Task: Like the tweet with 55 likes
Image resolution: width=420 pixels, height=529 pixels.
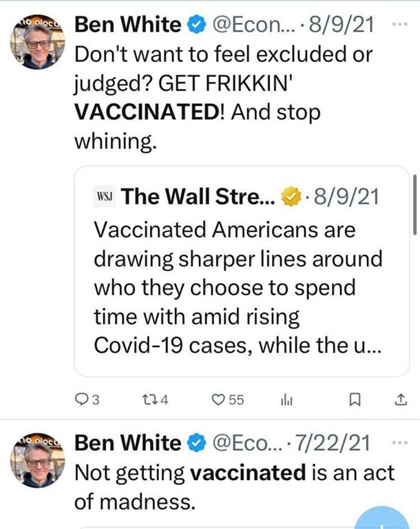Action: 218,400
